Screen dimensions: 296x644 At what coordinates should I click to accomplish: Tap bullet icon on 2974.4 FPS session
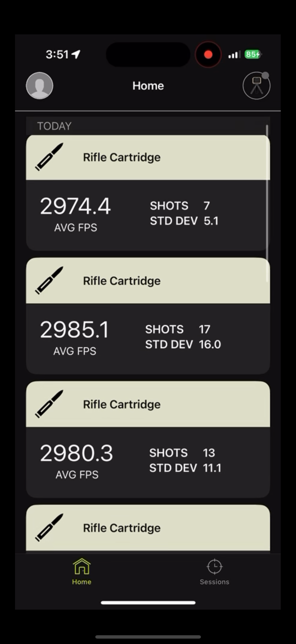point(49,157)
